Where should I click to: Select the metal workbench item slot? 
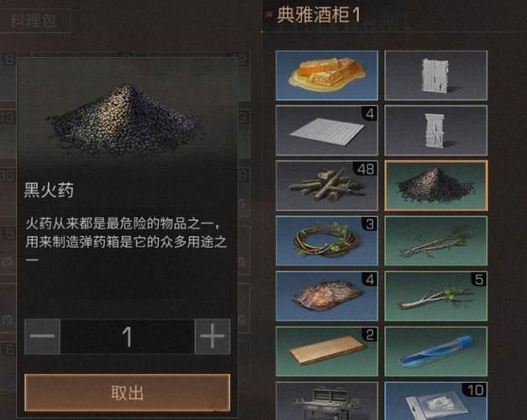[x=327, y=401]
